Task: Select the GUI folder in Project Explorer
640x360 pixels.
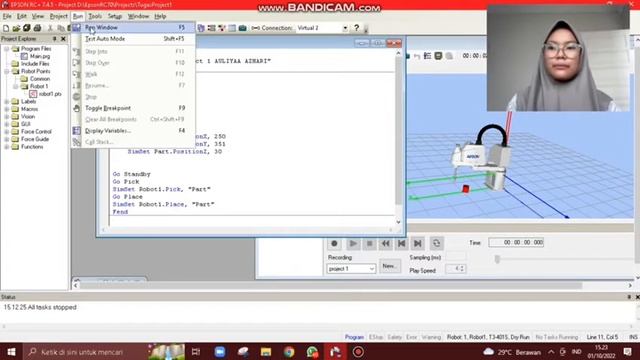Action: point(25,124)
